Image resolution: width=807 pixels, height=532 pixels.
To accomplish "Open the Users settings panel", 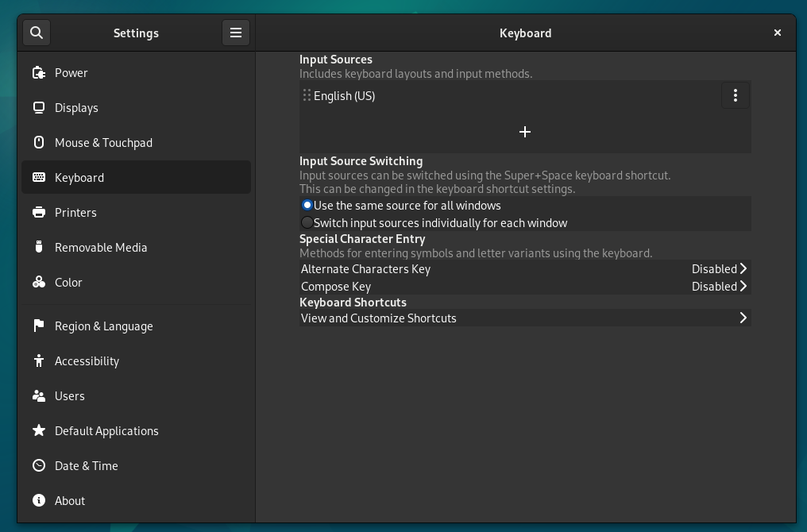I will click(70, 396).
